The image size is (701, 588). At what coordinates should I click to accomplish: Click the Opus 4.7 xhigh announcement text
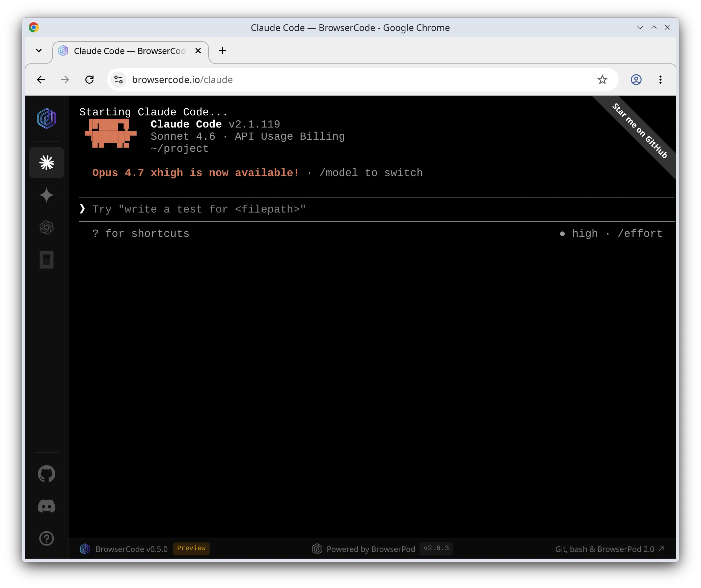[196, 173]
